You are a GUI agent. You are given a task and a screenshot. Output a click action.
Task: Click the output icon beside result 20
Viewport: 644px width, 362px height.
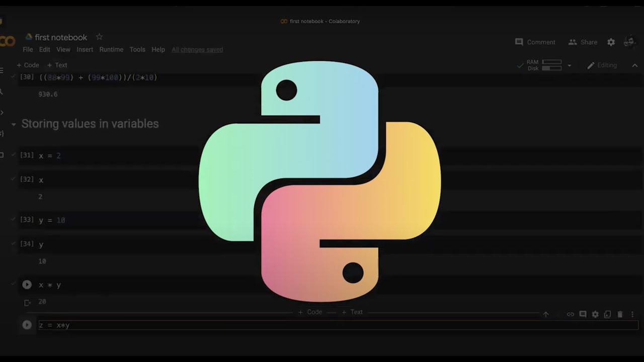(27, 302)
